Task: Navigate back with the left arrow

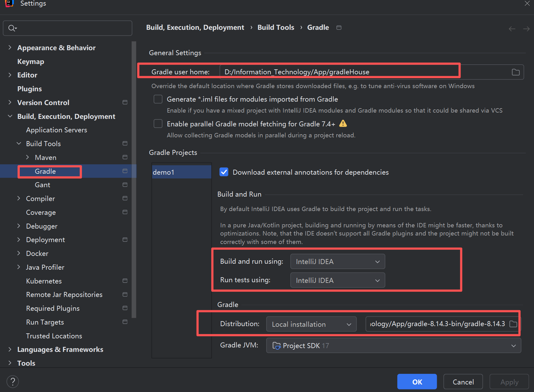Action: (512, 29)
